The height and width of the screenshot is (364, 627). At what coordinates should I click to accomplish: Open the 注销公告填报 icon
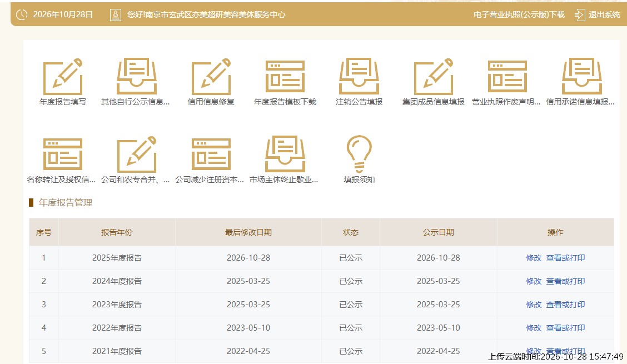[x=359, y=76]
